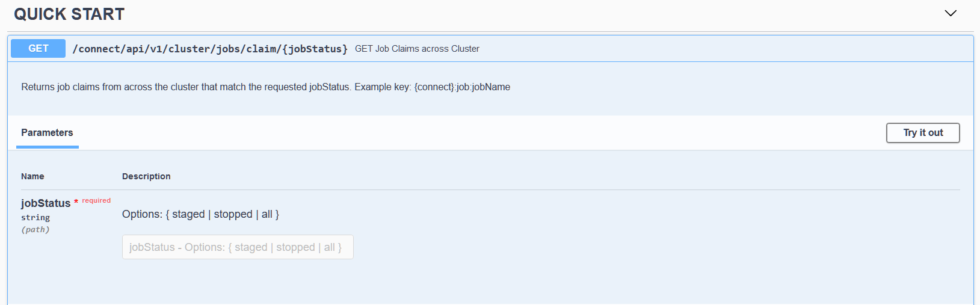Click the Description column header
This screenshot has height=305, width=980.
pos(146,176)
